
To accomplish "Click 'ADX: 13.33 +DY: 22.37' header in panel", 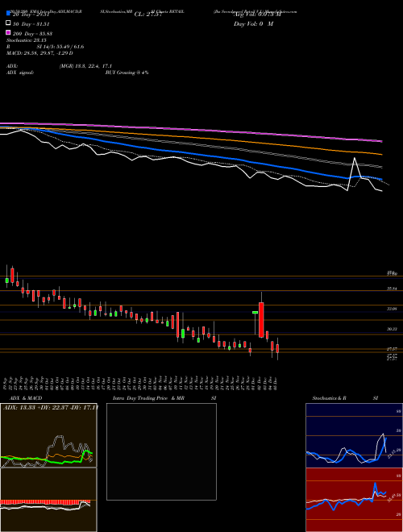I will 51,407.
